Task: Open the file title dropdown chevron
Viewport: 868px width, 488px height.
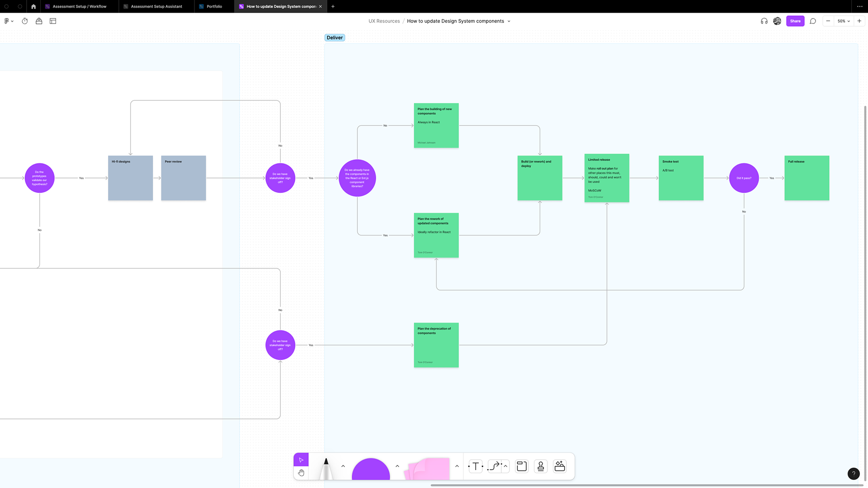Action: pyautogui.click(x=509, y=21)
